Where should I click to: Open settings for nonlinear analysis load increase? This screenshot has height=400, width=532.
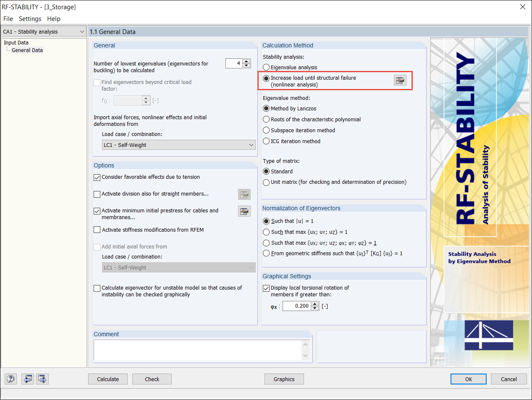pyautogui.click(x=400, y=80)
